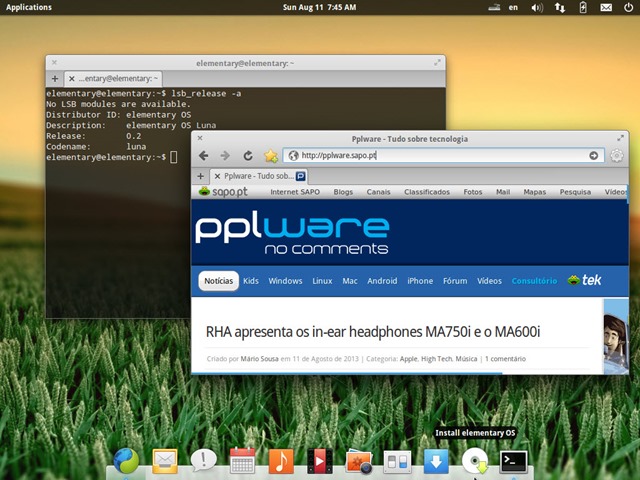The height and width of the screenshot is (480, 640).
Task: Open the Windows section
Action: [285, 281]
